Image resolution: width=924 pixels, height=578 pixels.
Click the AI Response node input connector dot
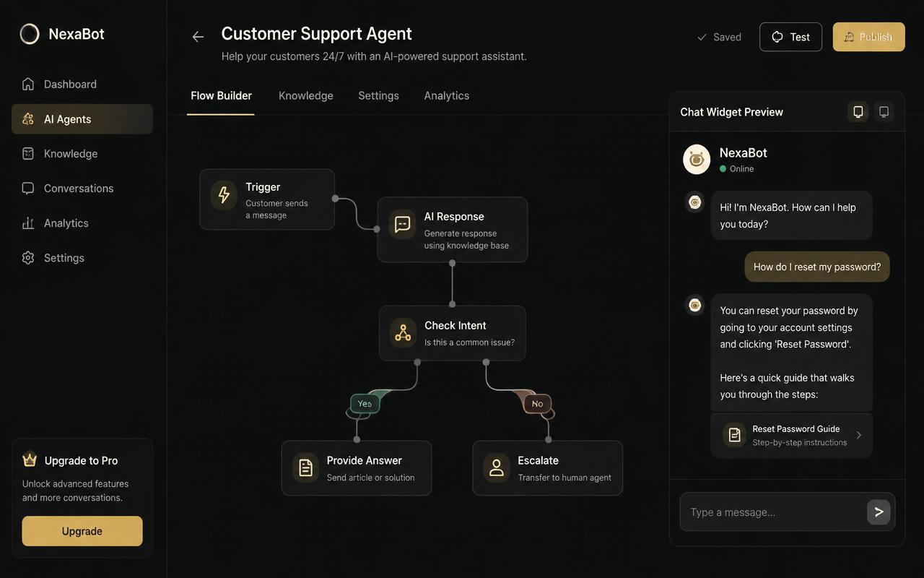[x=377, y=229]
